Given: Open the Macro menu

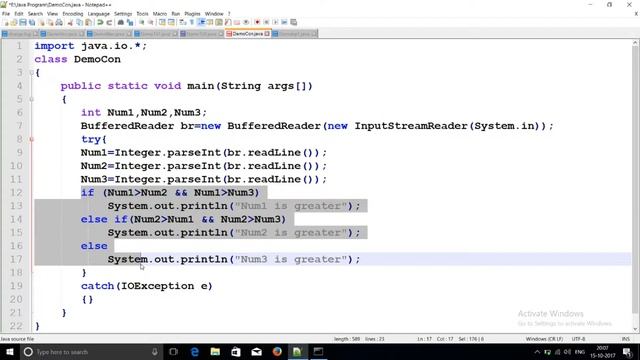Looking at the screenshot, I should pos(160,13).
